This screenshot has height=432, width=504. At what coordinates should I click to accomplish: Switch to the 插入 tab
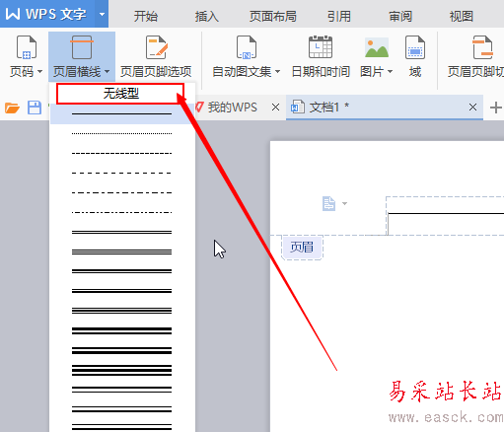click(206, 16)
